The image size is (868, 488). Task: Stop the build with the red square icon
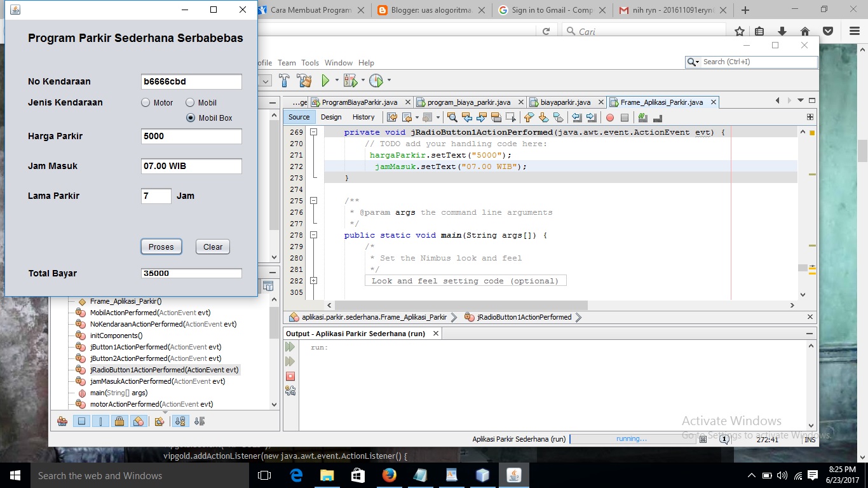pos(290,376)
